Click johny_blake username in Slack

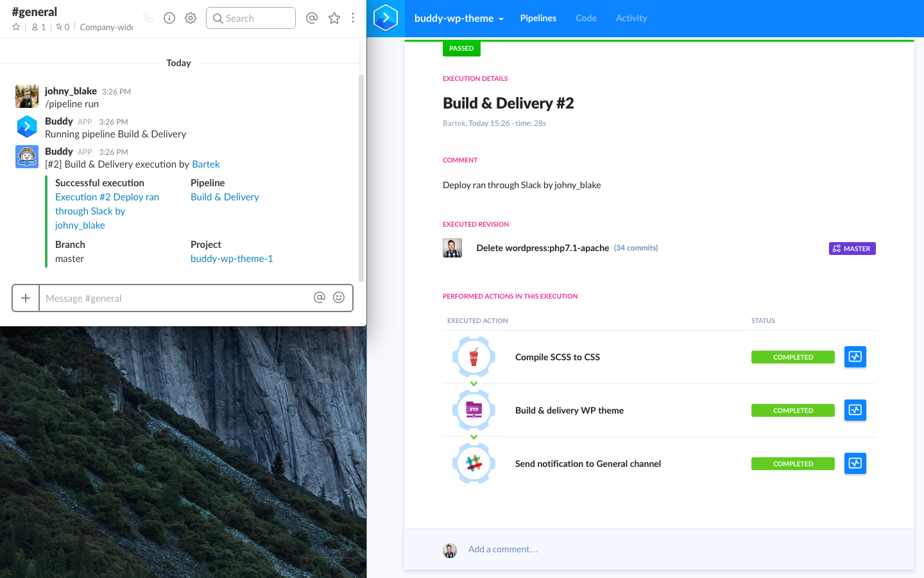click(71, 91)
